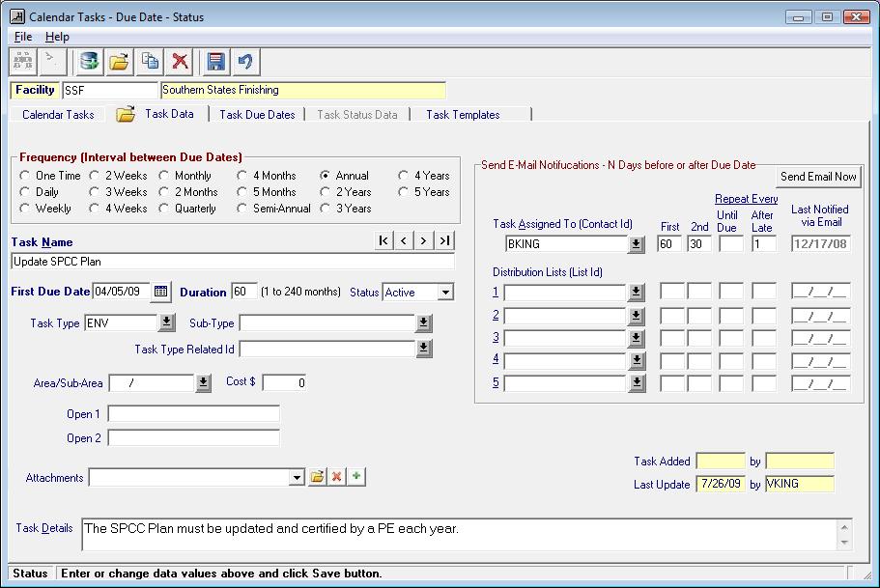Click the Repeat Every link

[747, 199]
